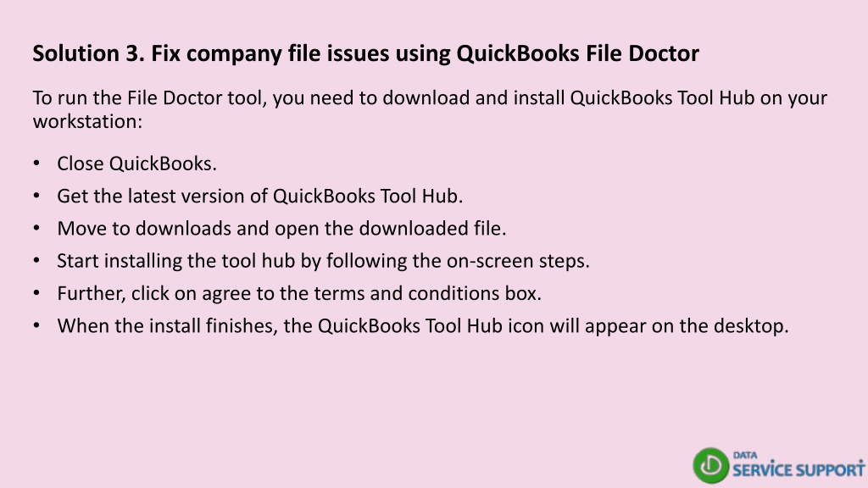
Task: Click 'QuickBooks File Doctor' in the slide title
Action: (577, 53)
